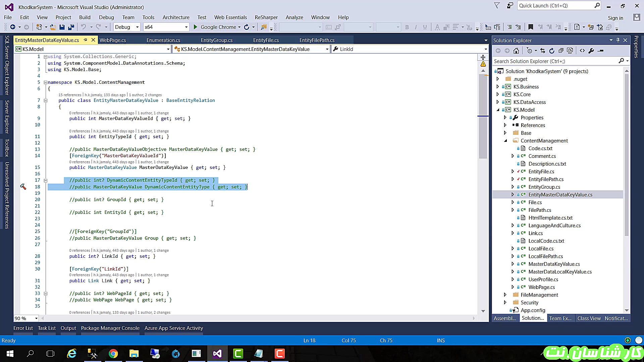Viewport: 644px width, 362px height.
Task: Click the Solution Explorer Properties wrench icon
Action: 591,51
